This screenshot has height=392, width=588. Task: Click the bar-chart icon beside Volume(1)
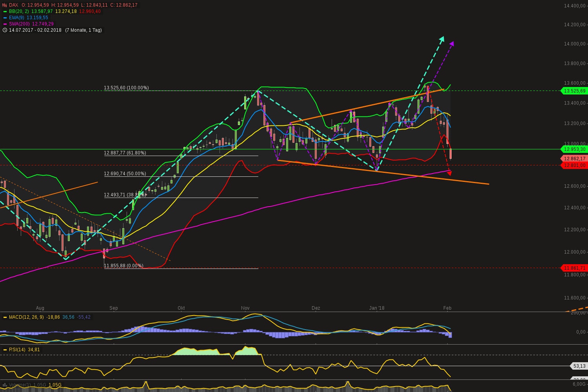[5, 385]
